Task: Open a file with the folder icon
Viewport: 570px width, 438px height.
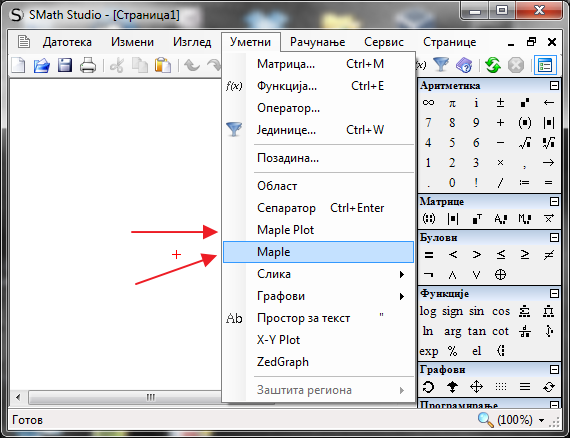Action: pyautogui.click(x=41, y=65)
